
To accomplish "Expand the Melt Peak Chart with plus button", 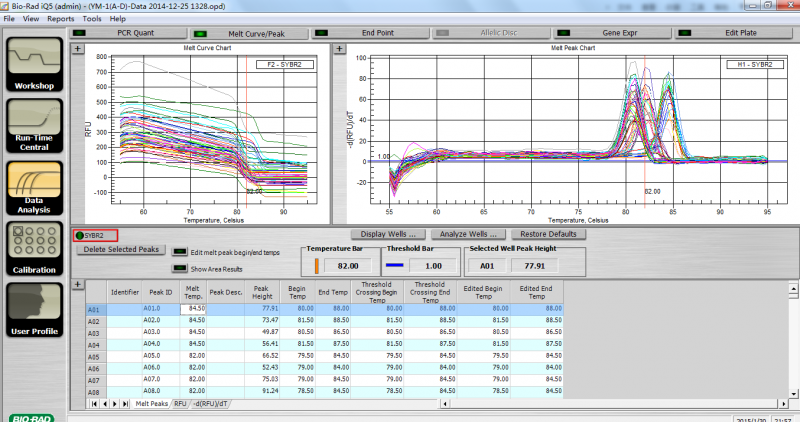I will coord(337,47).
